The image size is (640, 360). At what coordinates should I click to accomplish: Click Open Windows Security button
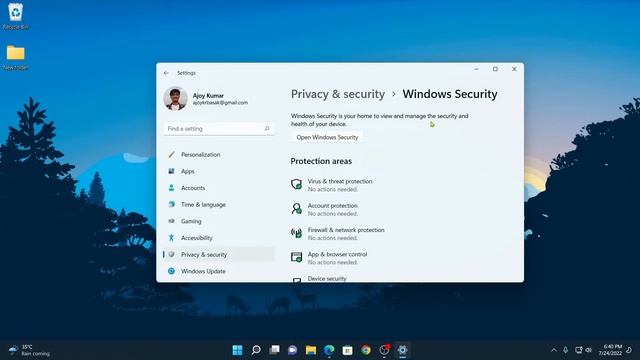pyautogui.click(x=327, y=137)
